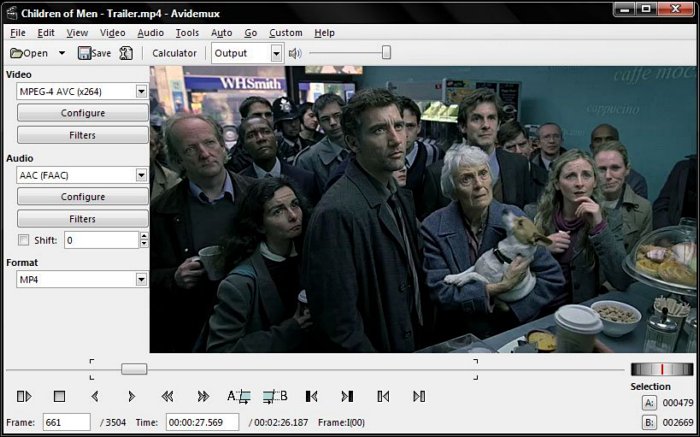The height and width of the screenshot is (437, 700).
Task: Open the Tools menu
Action: coord(187,33)
